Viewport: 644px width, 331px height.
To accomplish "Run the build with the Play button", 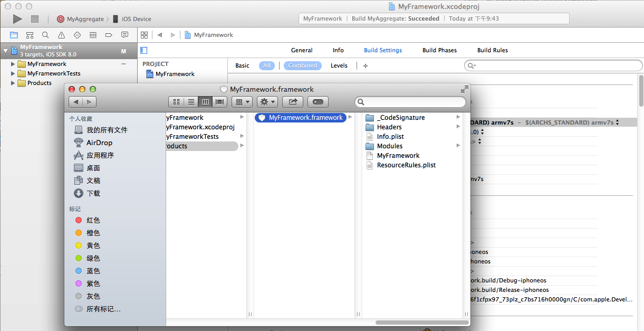I will click(x=17, y=19).
